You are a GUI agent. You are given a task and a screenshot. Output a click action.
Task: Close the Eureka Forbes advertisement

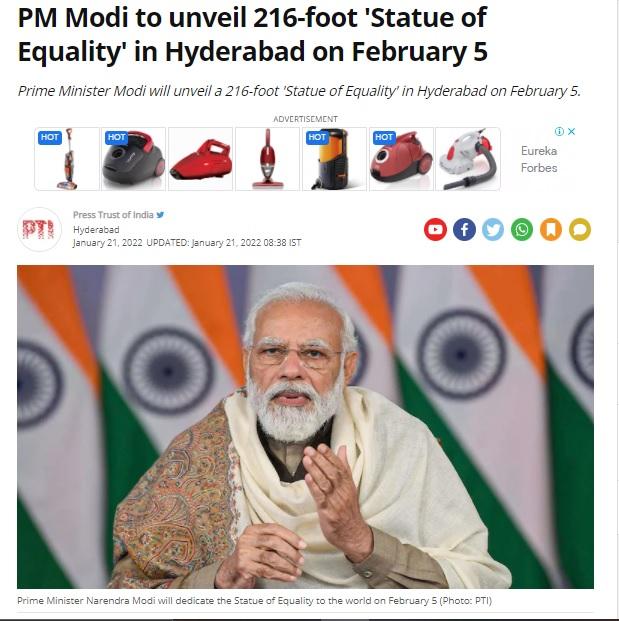click(571, 131)
